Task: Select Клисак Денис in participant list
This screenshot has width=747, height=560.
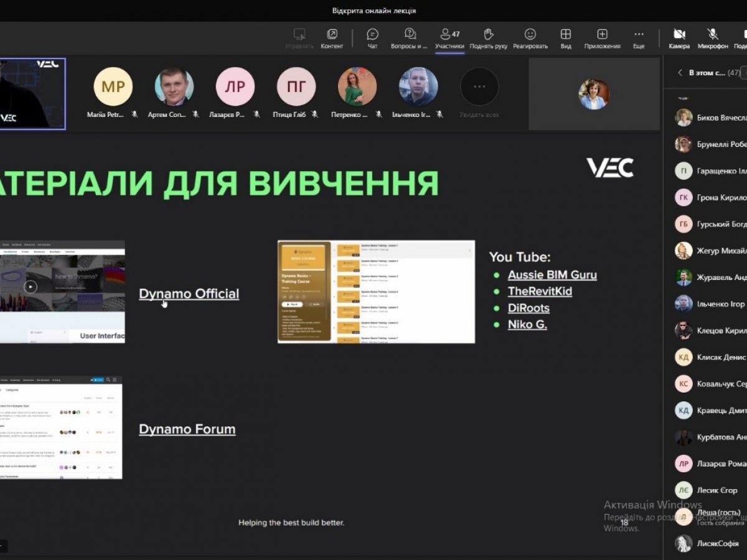Action: click(711, 357)
